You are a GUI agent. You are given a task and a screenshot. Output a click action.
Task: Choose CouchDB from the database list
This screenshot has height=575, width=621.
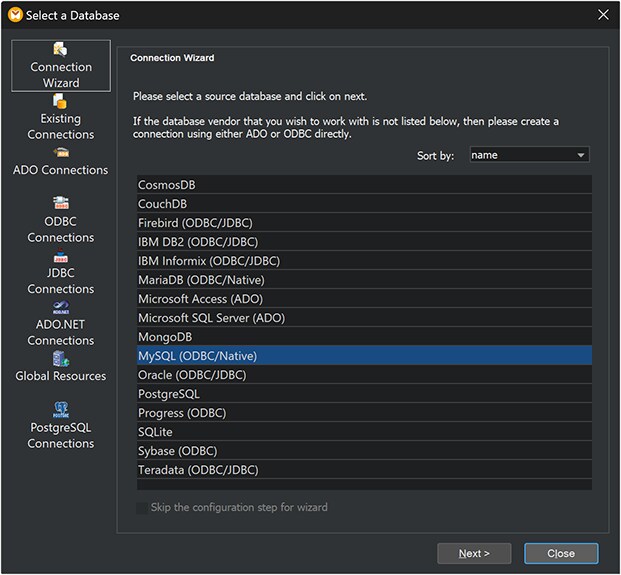[364, 204]
